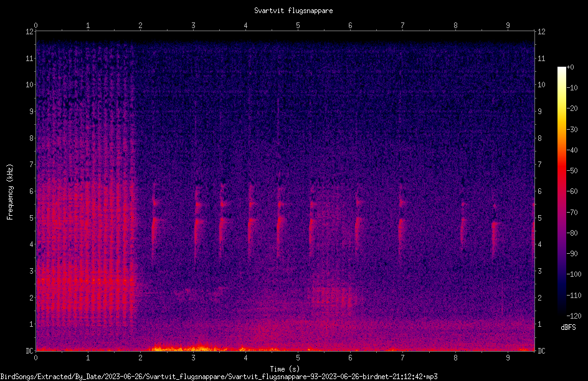Click the '0' tick on the top time axis
The width and height of the screenshot is (588, 381).
click(x=36, y=26)
